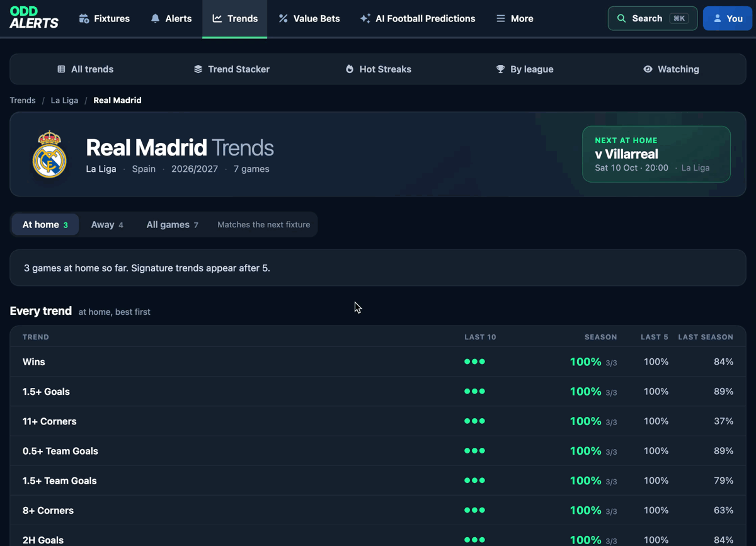Switch to the All trends tab

point(85,69)
